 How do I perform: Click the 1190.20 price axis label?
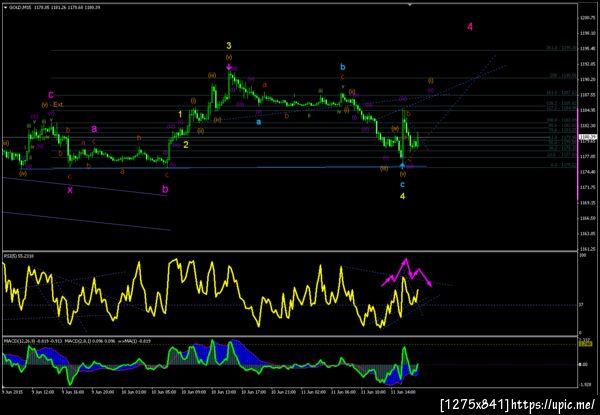click(x=586, y=80)
